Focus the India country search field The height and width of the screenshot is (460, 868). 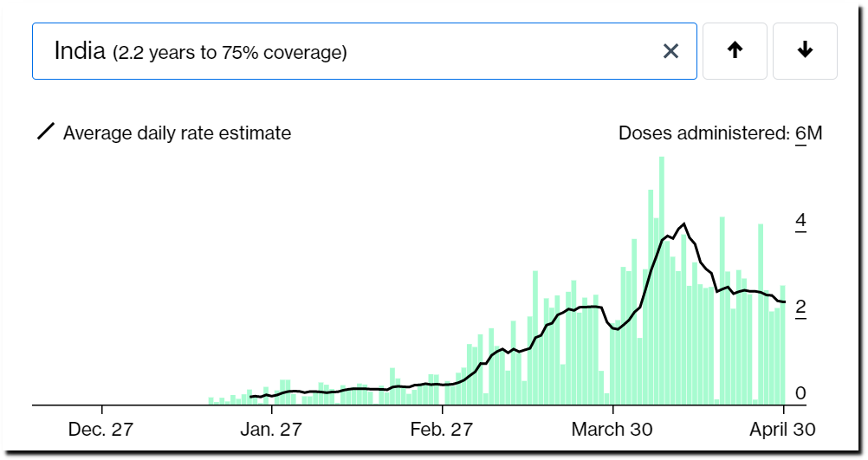(364, 51)
